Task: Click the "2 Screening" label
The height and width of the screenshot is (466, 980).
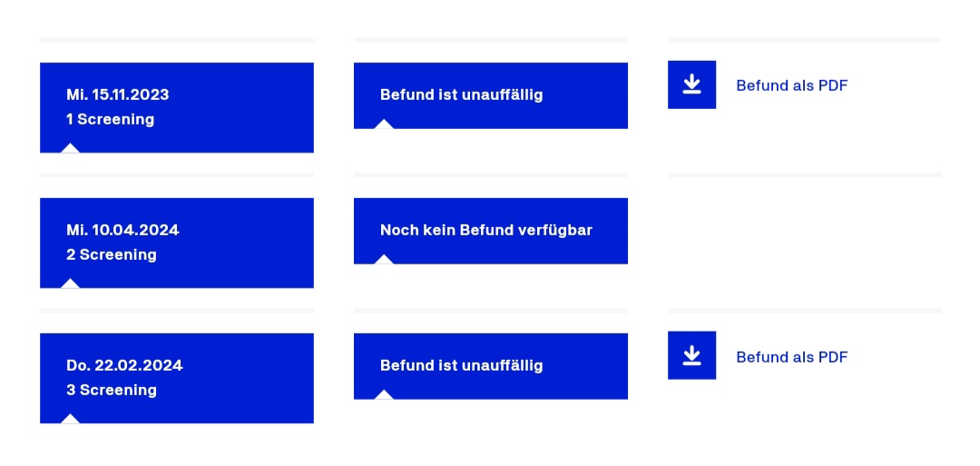Action: click(112, 254)
